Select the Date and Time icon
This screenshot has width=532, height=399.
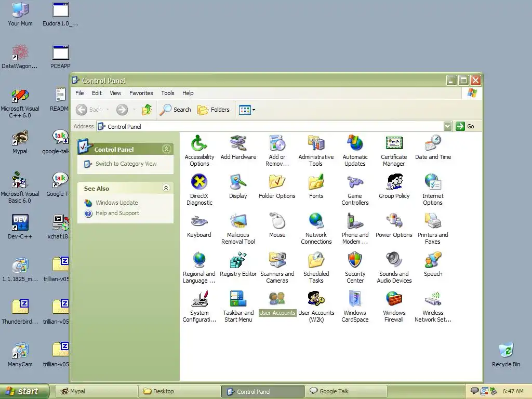coord(433,148)
